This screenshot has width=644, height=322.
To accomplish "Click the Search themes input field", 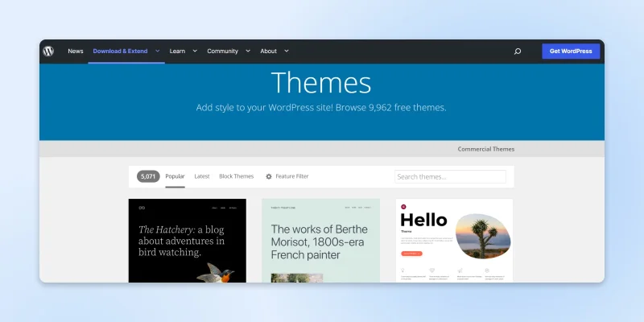I will (x=450, y=176).
